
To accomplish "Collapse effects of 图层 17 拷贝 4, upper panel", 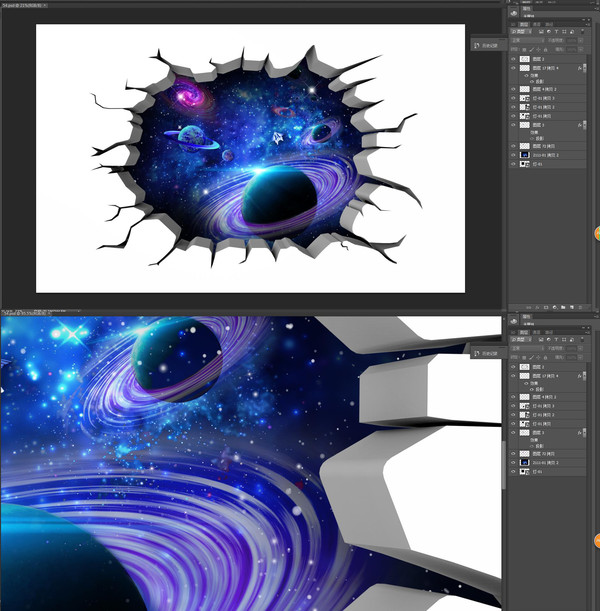I will point(584,68).
